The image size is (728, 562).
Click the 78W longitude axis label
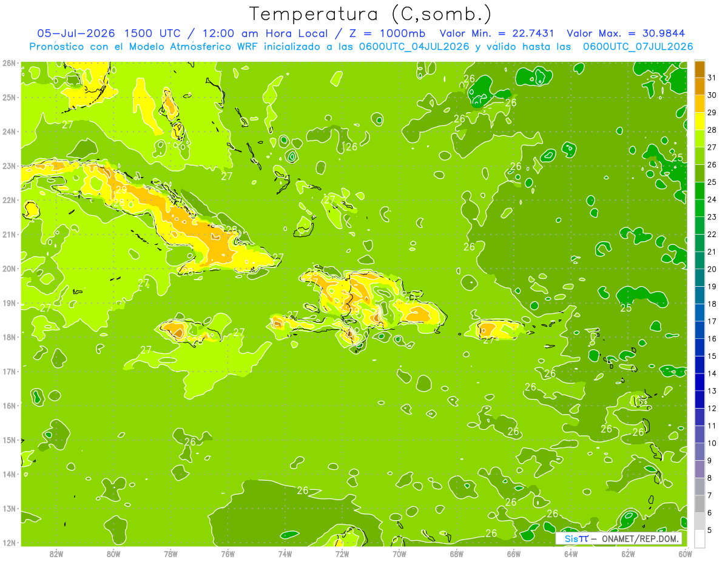[170, 554]
